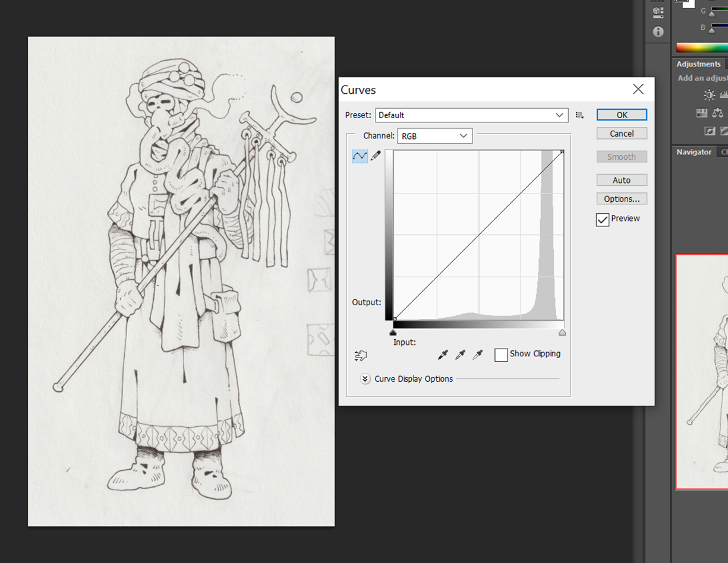Add a Color Balance adjustment
This screenshot has height=563, width=728.
tap(718, 113)
